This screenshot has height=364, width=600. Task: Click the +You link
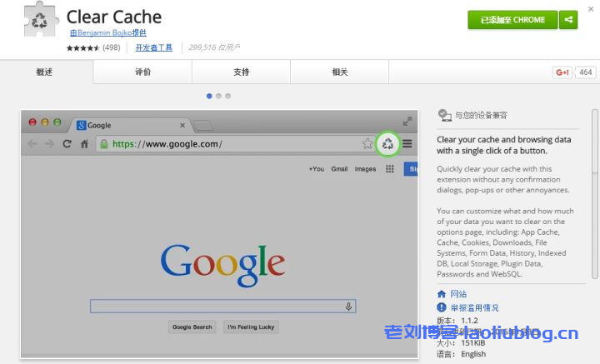317,169
